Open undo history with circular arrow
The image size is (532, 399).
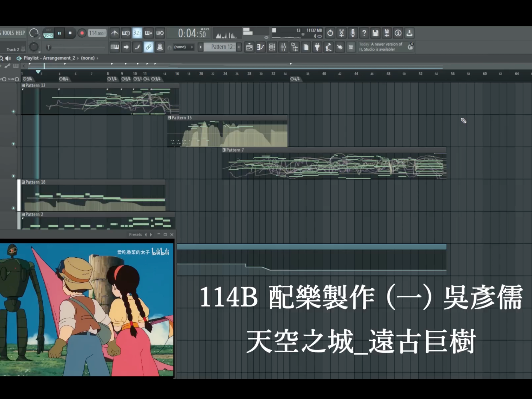330,33
